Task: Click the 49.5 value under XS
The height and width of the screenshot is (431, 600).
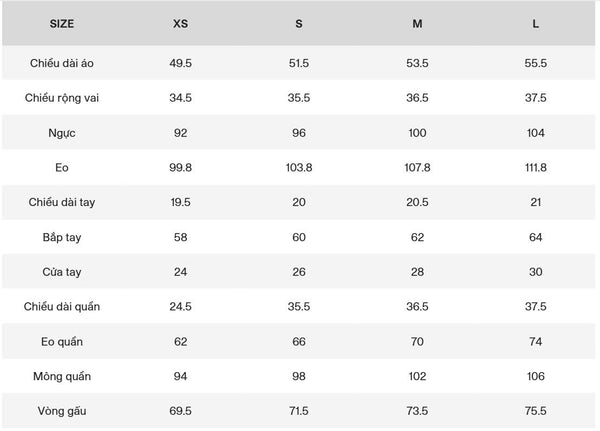Action: [x=180, y=63]
